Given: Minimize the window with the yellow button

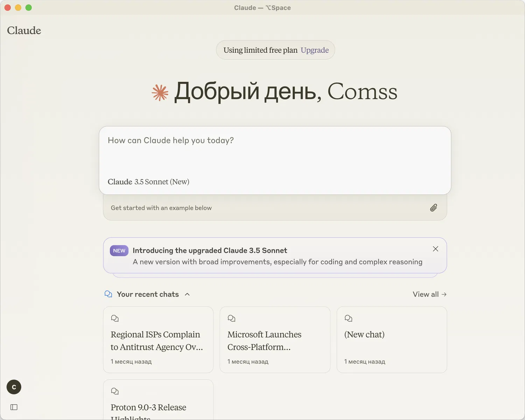Looking at the screenshot, I should pos(18,8).
